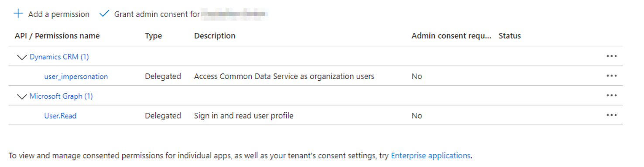
Task: Open the ellipsis menu for the User.Read row
Action: click(x=611, y=115)
